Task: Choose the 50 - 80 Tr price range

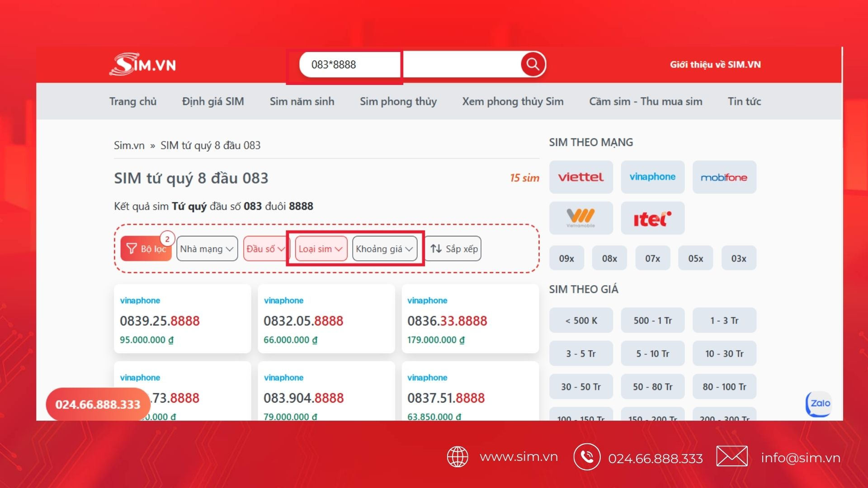Action: pos(652,387)
